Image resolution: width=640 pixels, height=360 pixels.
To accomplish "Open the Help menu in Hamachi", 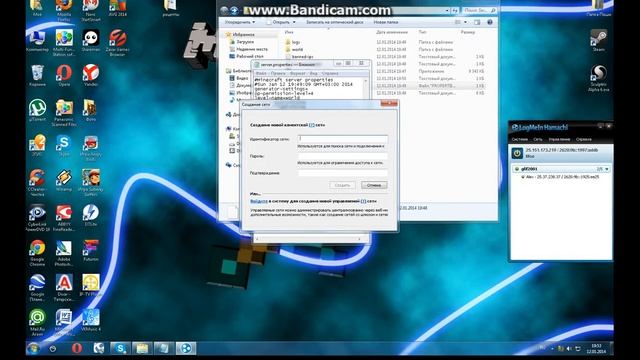I will [x=583, y=140].
